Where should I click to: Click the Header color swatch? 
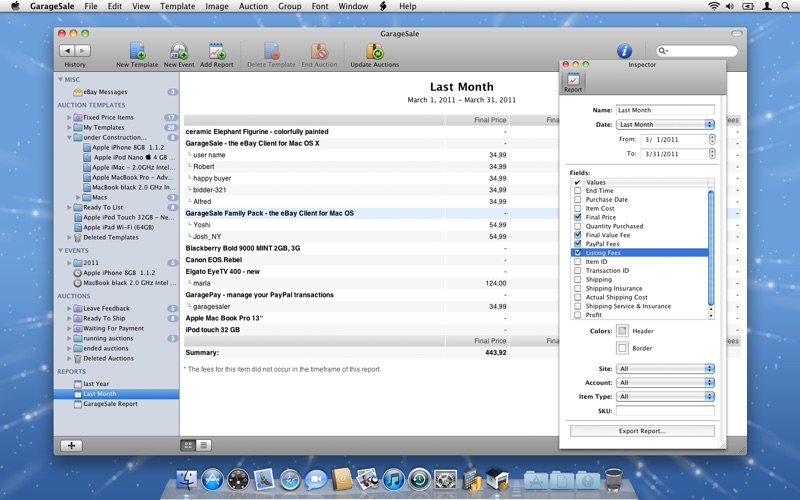[x=622, y=331]
